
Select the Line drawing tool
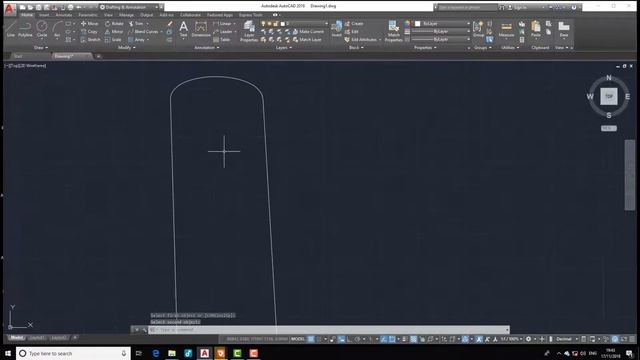tap(11, 29)
